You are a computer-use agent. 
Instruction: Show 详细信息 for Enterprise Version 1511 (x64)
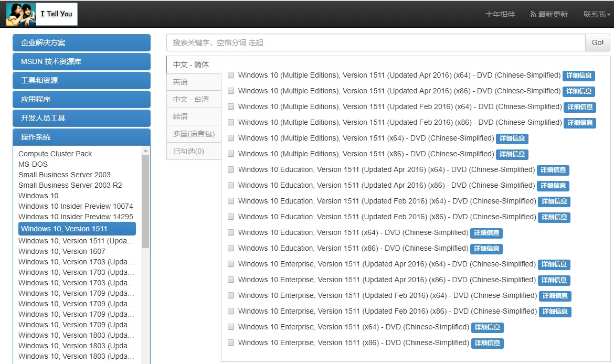click(x=487, y=327)
